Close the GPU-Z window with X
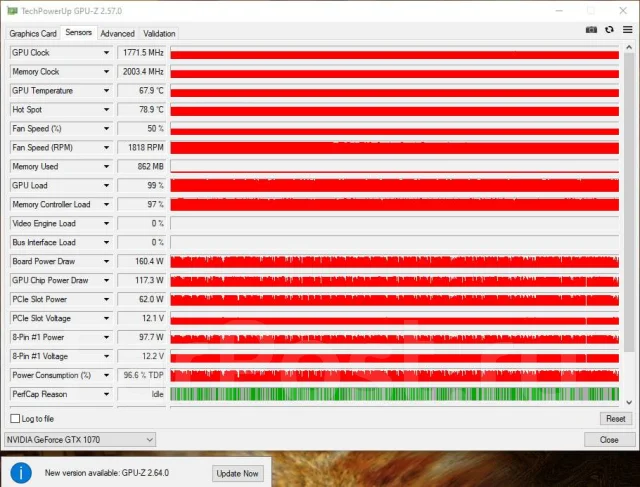The height and width of the screenshot is (487, 640). pos(623,11)
